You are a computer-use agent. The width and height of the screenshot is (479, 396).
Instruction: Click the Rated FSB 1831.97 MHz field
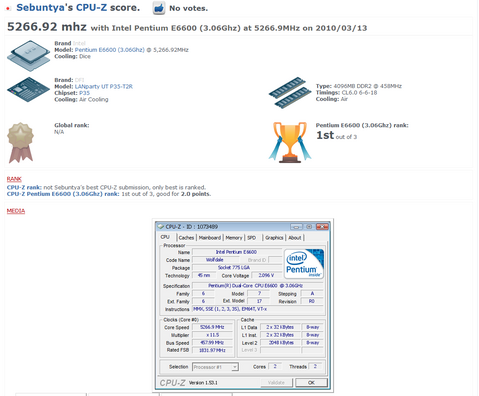pyautogui.click(x=212, y=350)
